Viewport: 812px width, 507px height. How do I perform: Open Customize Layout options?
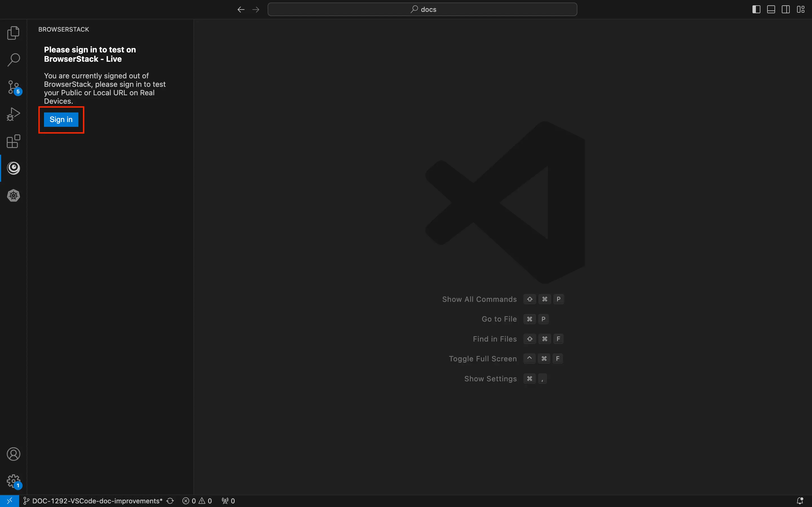(801, 9)
